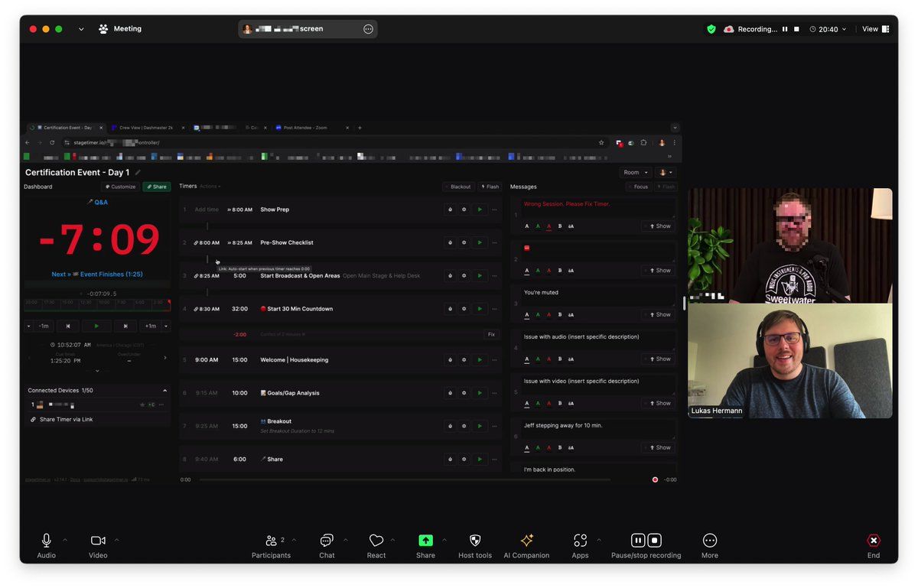The width and height of the screenshot is (918, 588).
Task: Show the 'You're muted' message
Action: (x=659, y=314)
